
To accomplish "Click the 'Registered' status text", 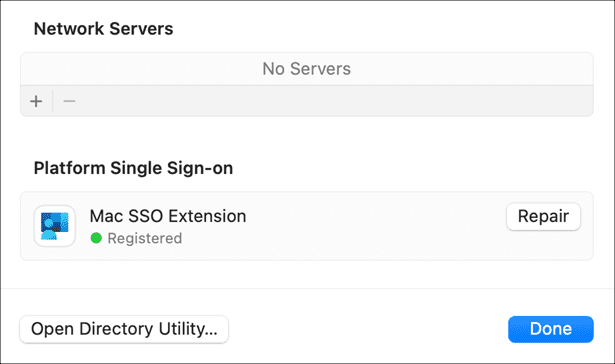I will point(145,238).
